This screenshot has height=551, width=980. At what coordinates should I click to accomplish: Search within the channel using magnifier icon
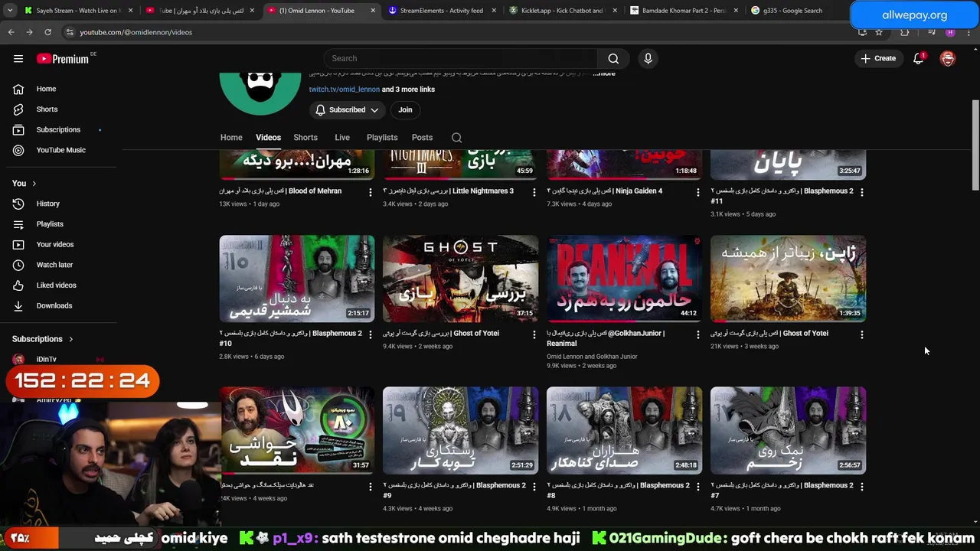point(456,138)
